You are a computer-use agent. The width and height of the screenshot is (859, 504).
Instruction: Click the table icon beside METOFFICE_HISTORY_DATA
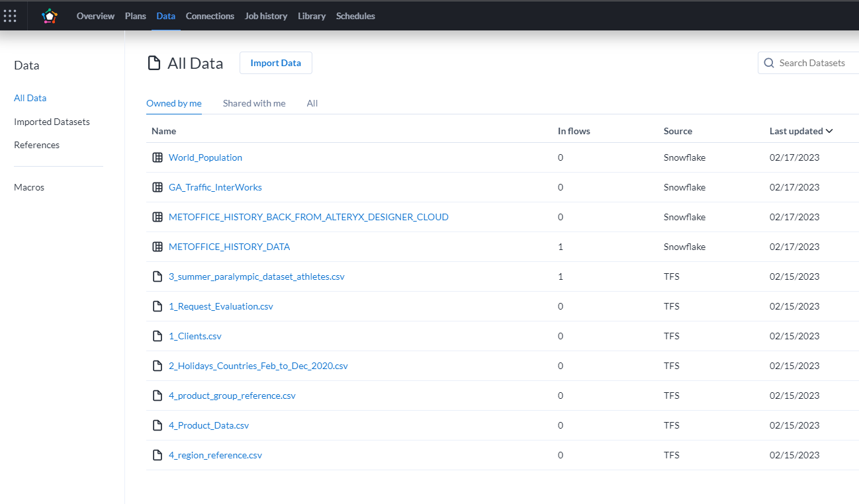(x=158, y=247)
